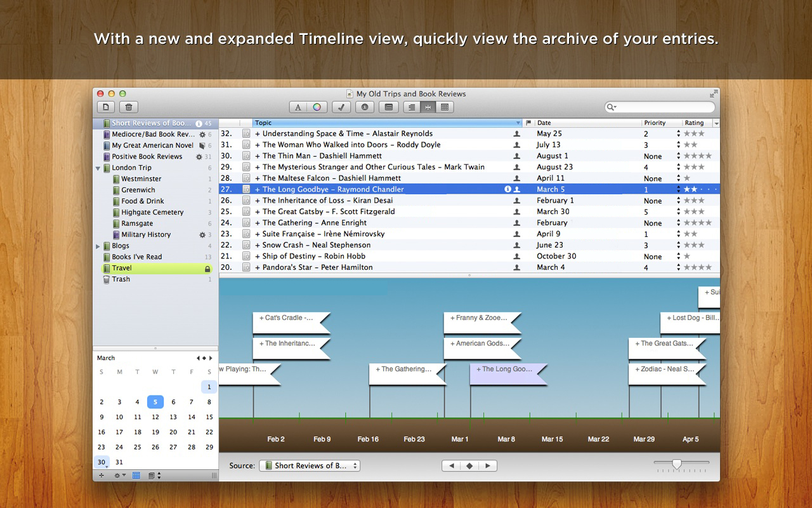
Task: Expand the Blogs folder
Action: click(98, 246)
